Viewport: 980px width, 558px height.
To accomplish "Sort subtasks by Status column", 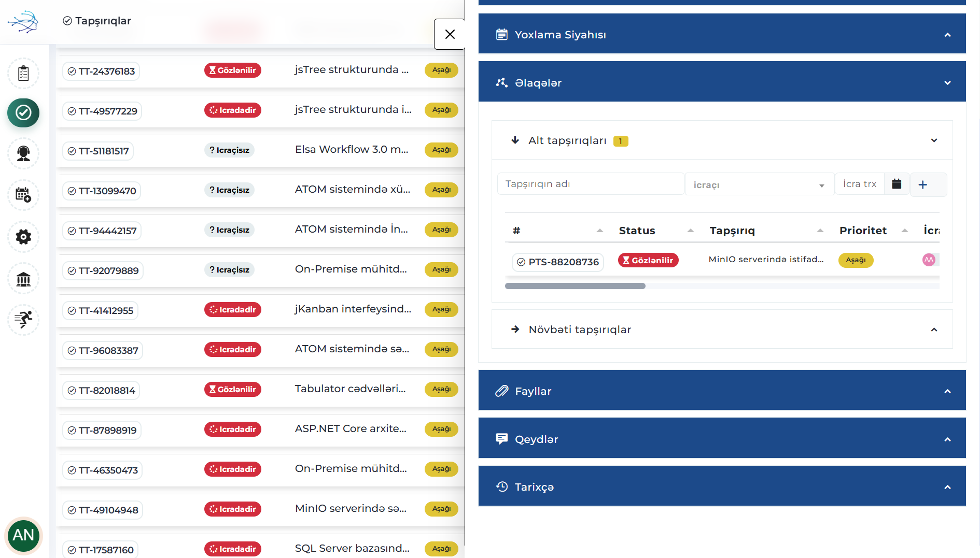I will click(x=690, y=231).
